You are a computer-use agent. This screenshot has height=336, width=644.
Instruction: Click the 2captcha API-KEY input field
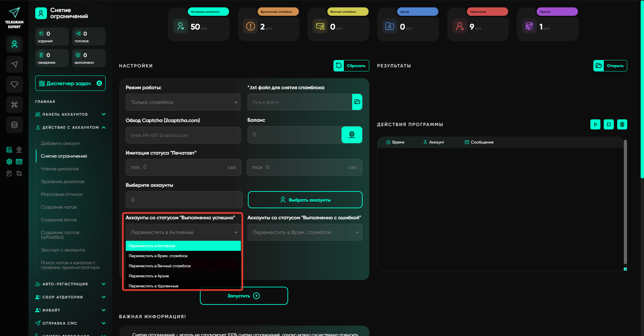pos(183,135)
